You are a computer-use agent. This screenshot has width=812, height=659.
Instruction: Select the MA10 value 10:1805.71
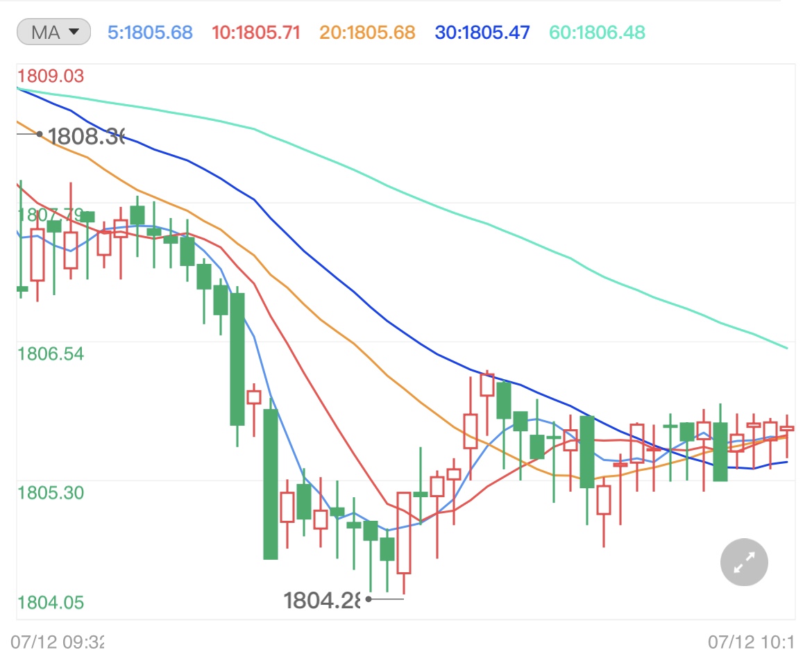coord(256,33)
